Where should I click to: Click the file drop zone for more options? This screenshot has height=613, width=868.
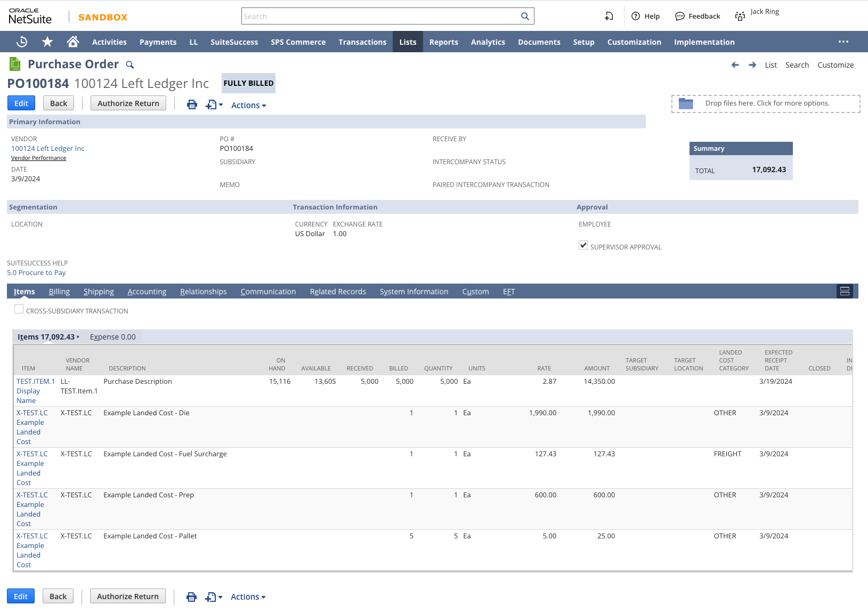pyautogui.click(x=766, y=103)
